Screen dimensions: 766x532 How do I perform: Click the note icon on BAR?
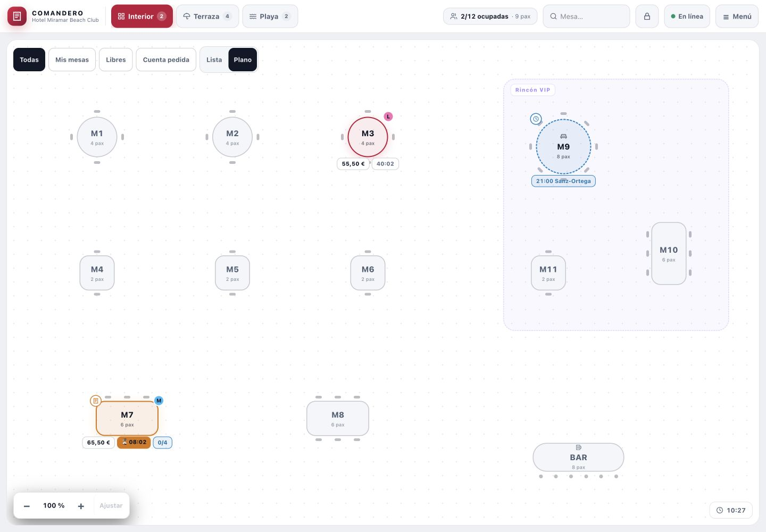(578, 447)
